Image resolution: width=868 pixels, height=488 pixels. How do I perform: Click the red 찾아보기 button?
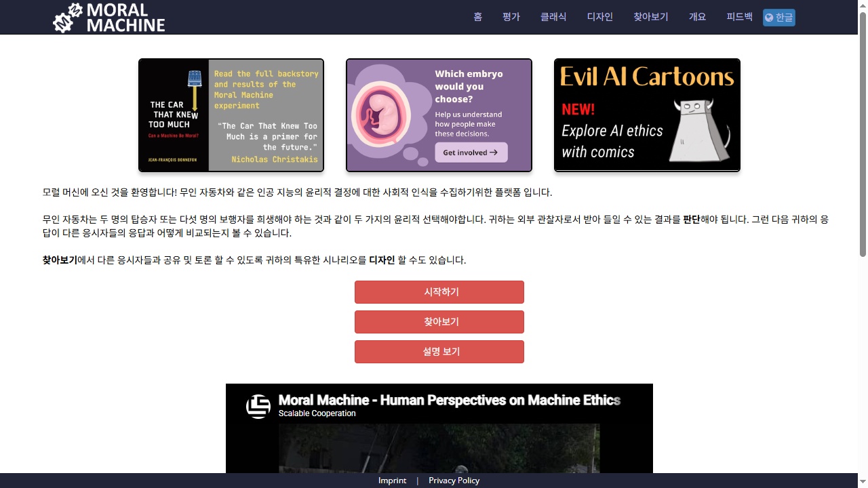pyautogui.click(x=439, y=322)
